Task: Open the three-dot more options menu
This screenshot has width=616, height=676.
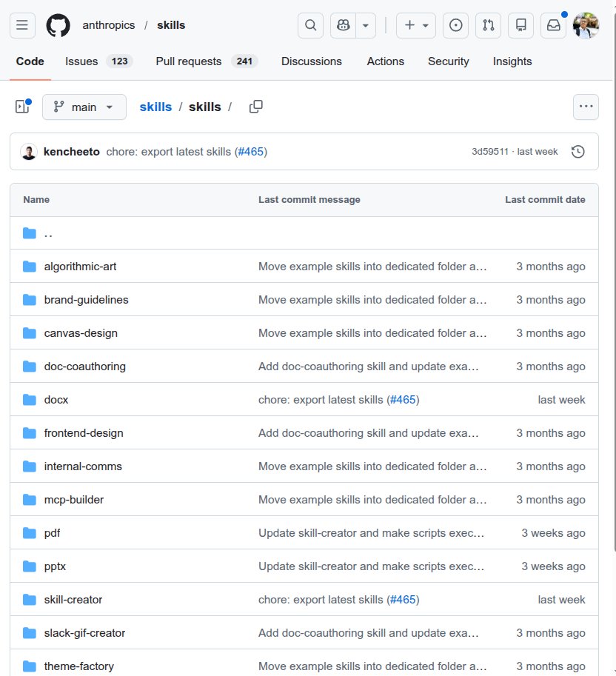Action: tap(586, 107)
